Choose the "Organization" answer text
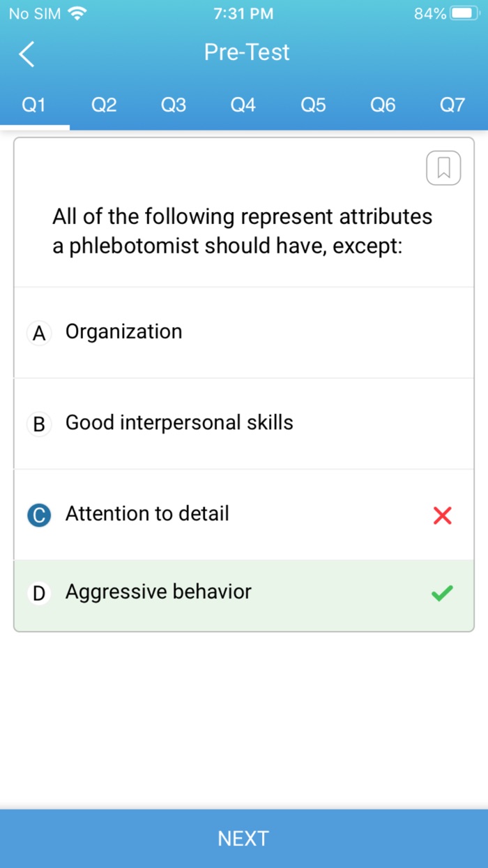Screen dimensions: 488x868 tap(124, 332)
